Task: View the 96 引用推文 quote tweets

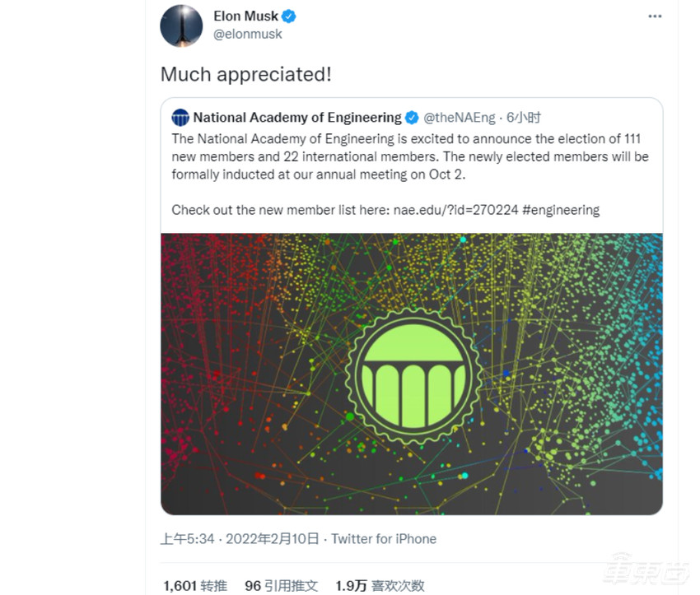Action: click(x=282, y=585)
